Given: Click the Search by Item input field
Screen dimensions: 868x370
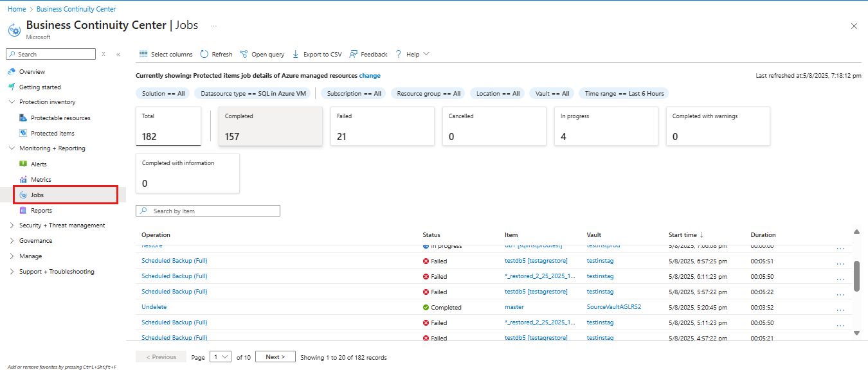Looking at the screenshot, I should click(x=207, y=210).
